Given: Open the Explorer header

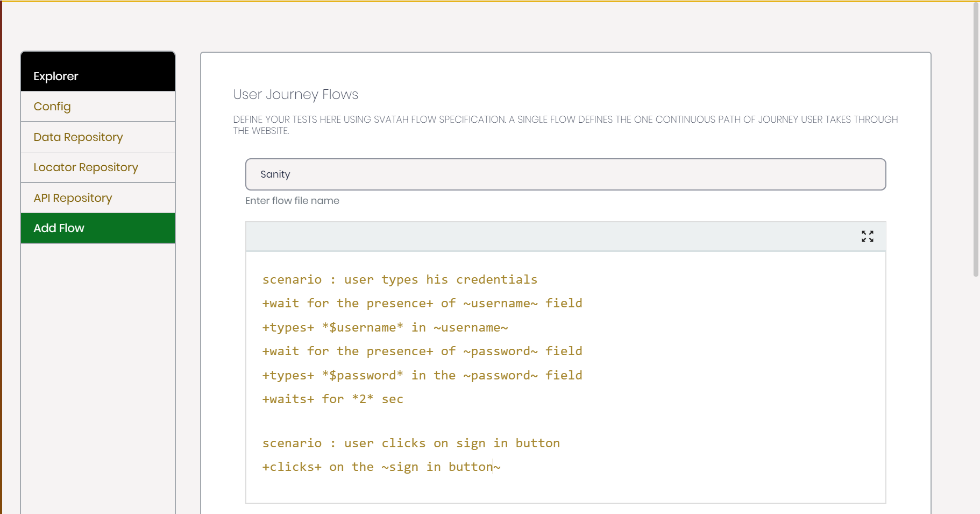Looking at the screenshot, I should point(98,72).
